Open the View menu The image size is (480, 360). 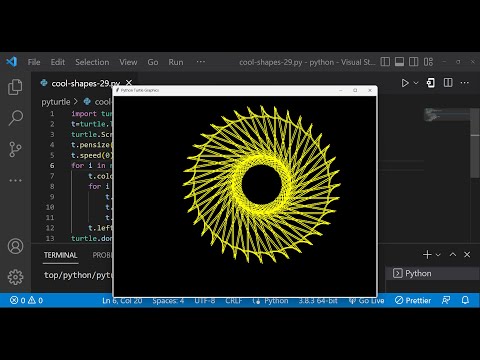pos(128,62)
